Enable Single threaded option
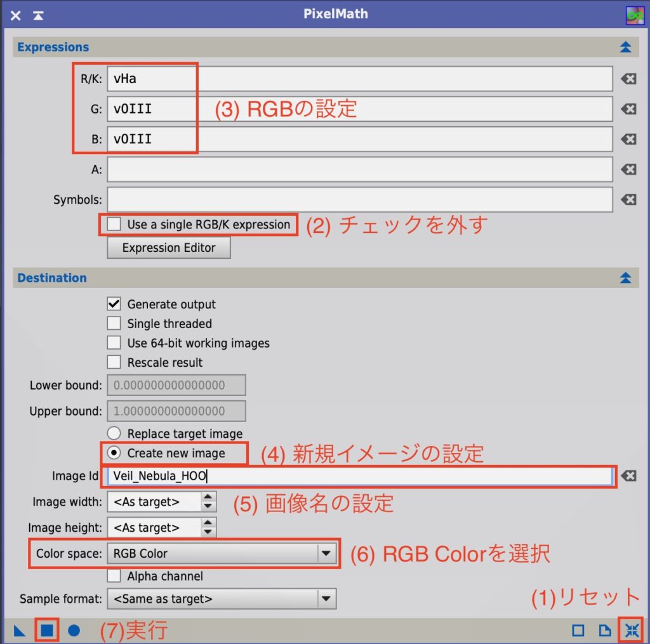This screenshot has height=644, width=650. [x=114, y=323]
